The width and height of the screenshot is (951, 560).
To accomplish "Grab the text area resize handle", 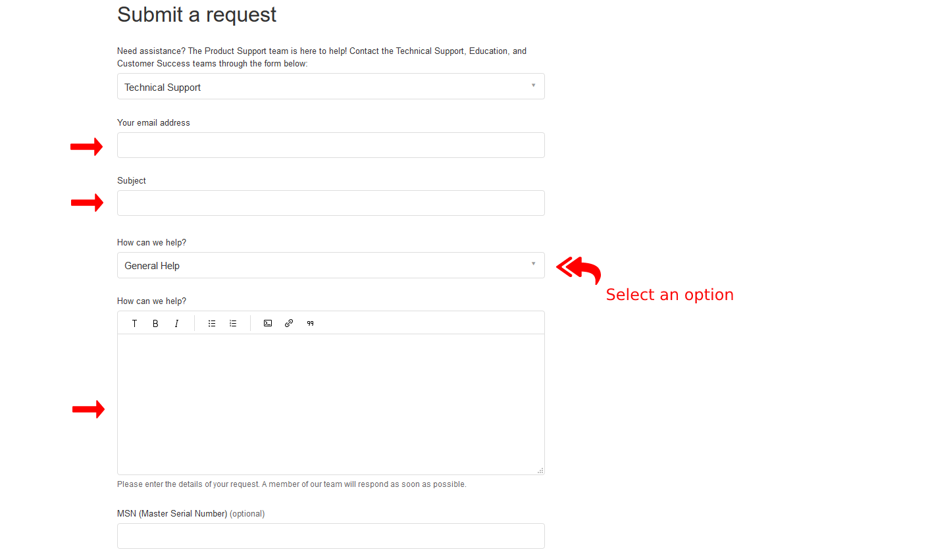I will [540, 471].
